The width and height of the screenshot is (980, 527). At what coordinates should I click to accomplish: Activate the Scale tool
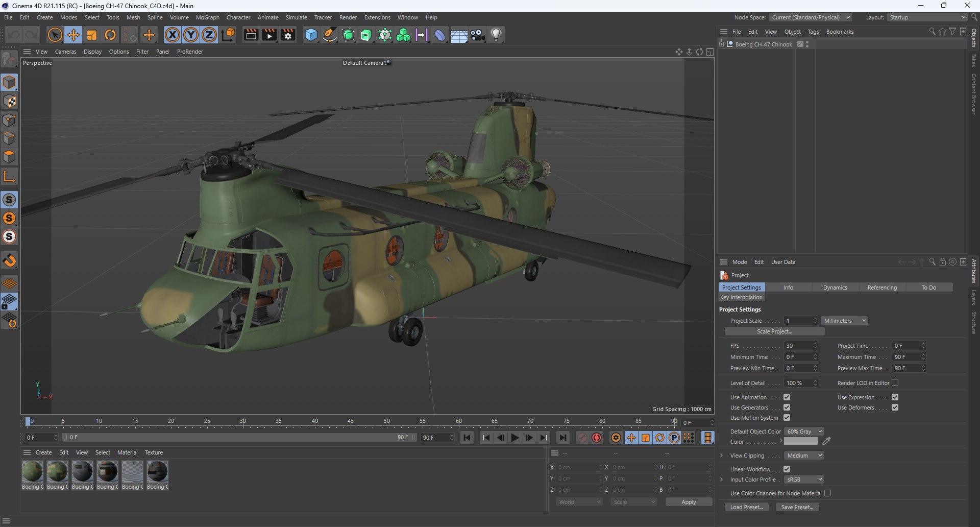(x=92, y=35)
